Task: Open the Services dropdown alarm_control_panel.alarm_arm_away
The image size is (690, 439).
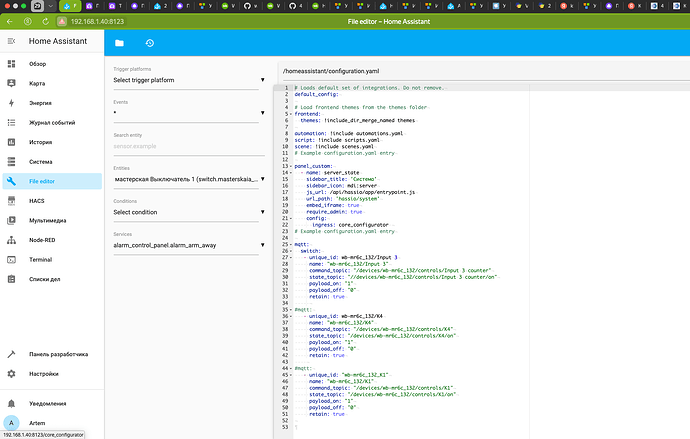Action: pos(189,245)
